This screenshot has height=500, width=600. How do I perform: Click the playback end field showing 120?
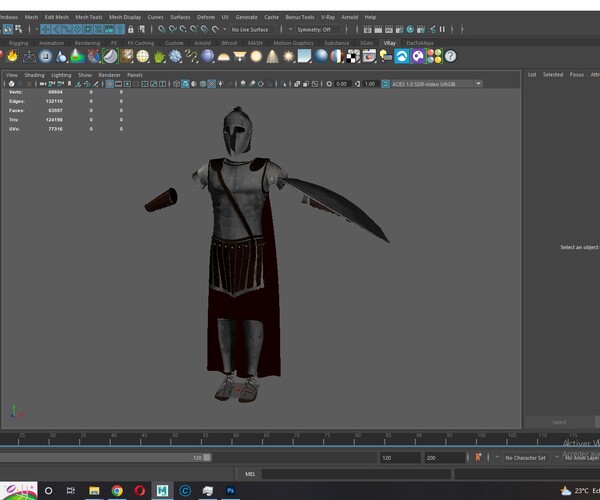pos(400,458)
